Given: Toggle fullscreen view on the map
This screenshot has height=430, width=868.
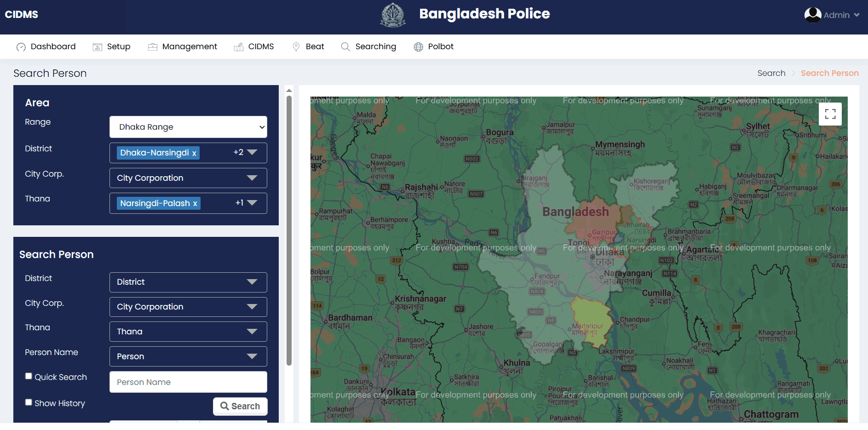Looking at the screenshot, I should coord(830,114).
